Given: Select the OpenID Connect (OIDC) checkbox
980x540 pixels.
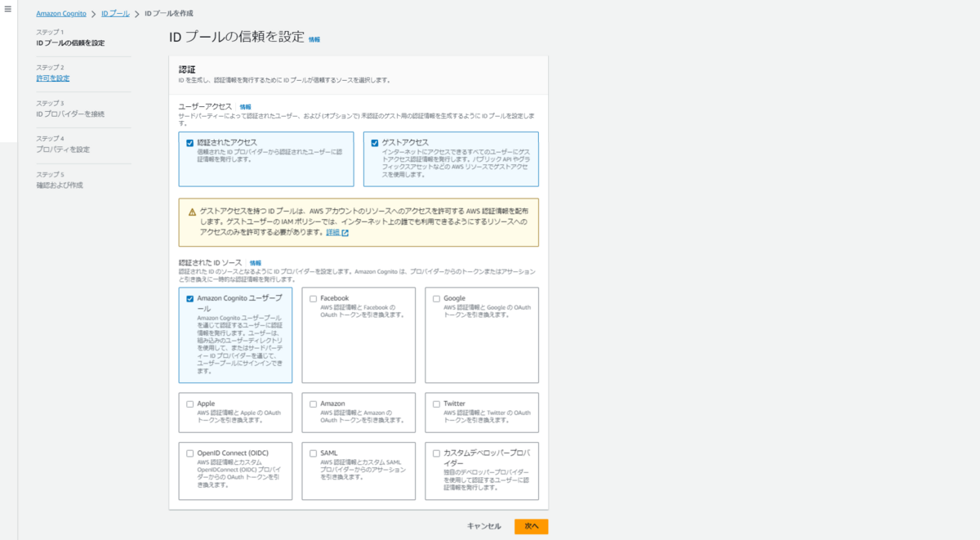Looking at the screenshot, I should 190,453.
